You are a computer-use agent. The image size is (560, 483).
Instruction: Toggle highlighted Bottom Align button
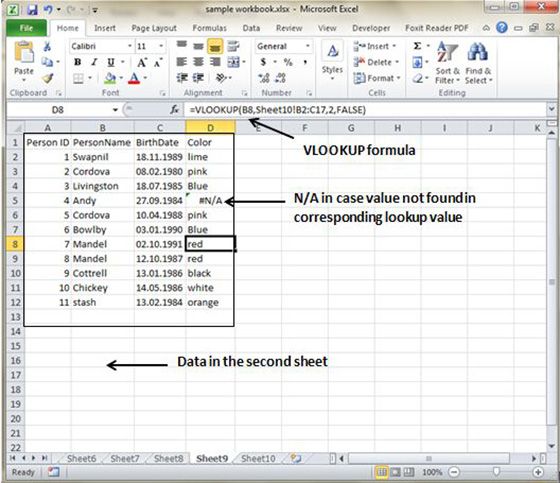pos(215,47)
